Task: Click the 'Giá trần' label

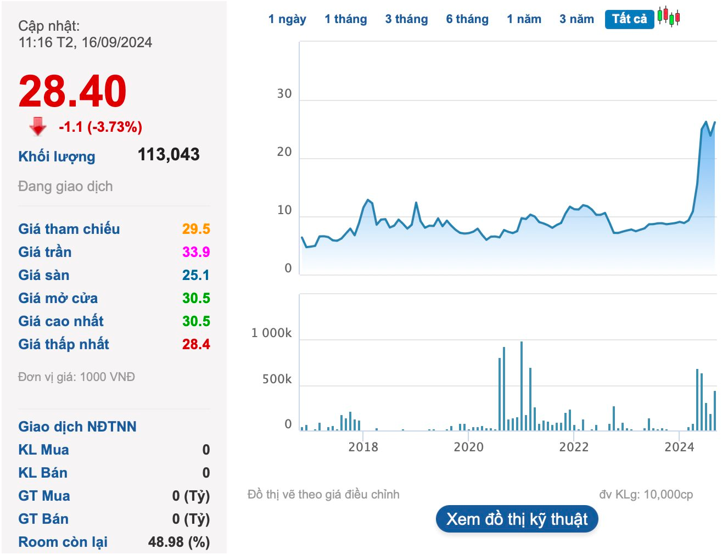Action: (45, 252)
